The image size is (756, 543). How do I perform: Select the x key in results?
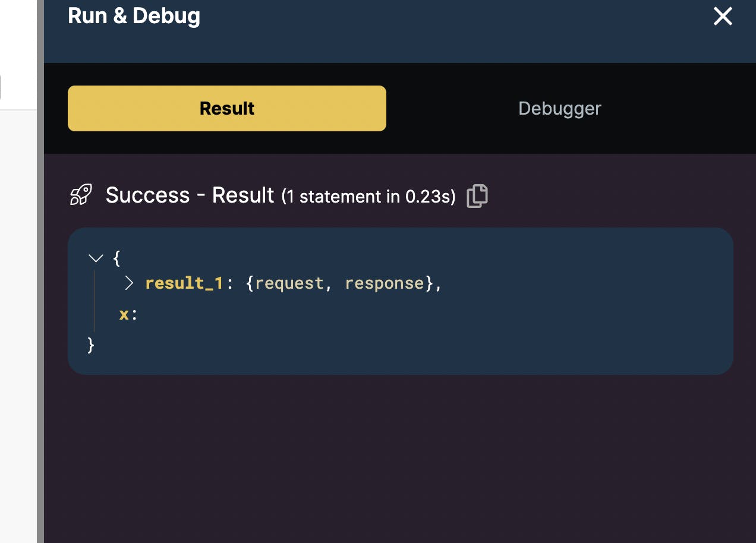[x=124, y=314]
